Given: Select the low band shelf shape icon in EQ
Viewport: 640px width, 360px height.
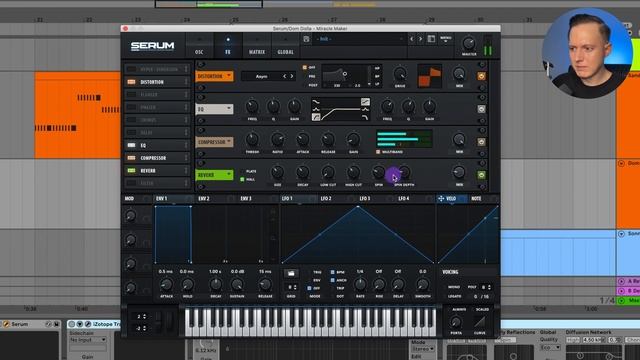Looking at the screenshot, I should point(316,102).
